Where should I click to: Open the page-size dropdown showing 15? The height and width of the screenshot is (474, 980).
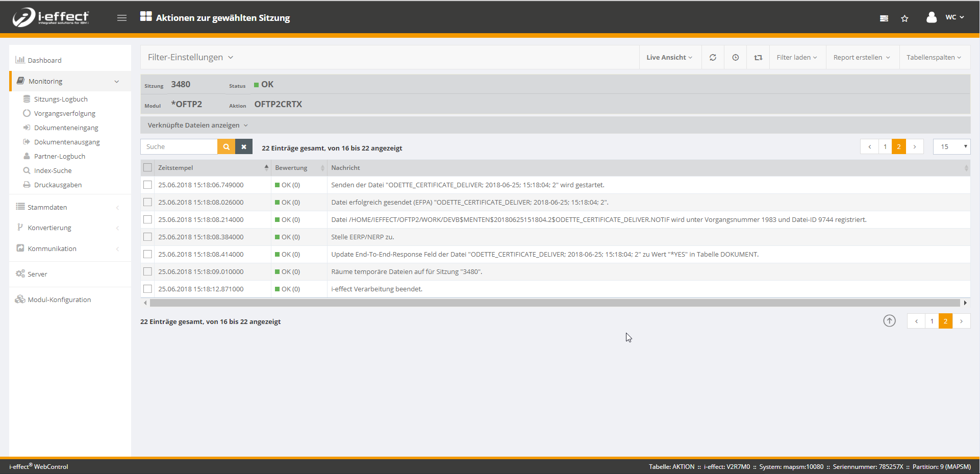point(951,147)
